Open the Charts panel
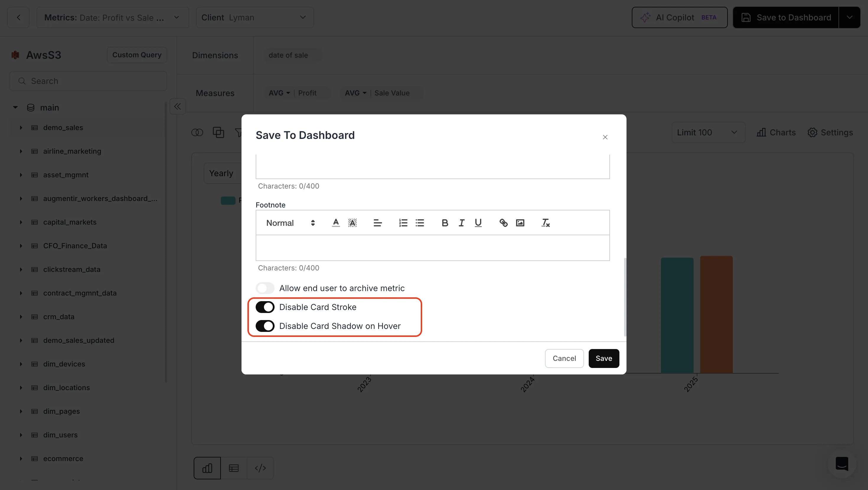 tap(776, 132)
